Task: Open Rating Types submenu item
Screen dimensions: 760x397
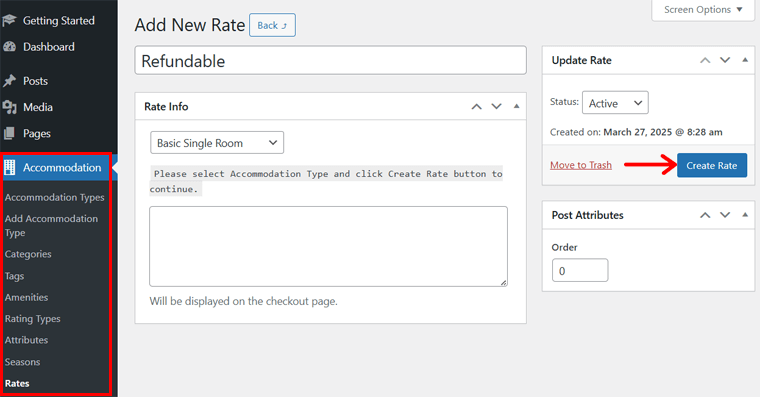Action: 32,318
